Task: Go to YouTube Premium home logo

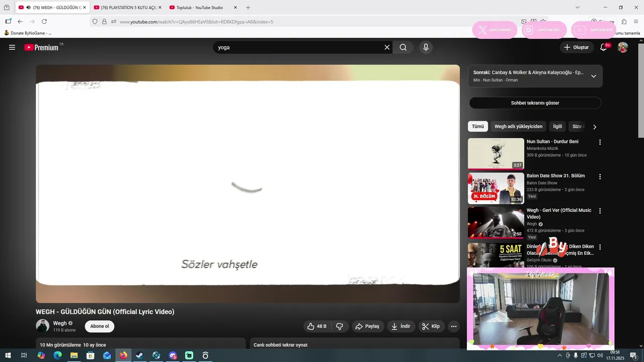Action: point(41,47)
